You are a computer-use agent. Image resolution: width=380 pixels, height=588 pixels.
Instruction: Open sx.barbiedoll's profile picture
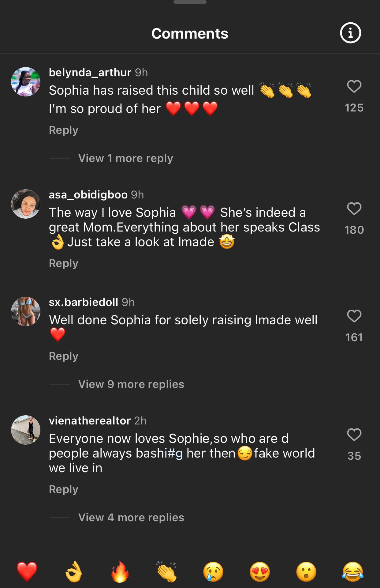tap(26, 311)
